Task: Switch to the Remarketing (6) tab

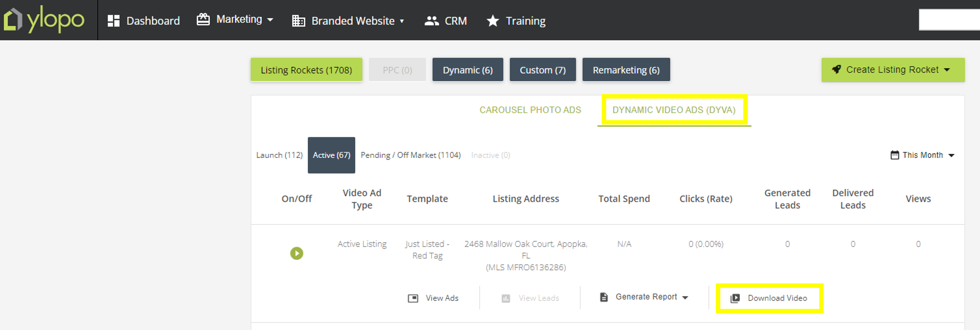Action: (x=626, y=70)
